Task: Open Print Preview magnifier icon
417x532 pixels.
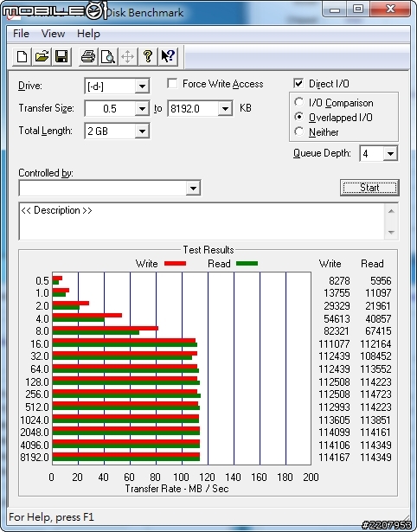Action: 108,56
